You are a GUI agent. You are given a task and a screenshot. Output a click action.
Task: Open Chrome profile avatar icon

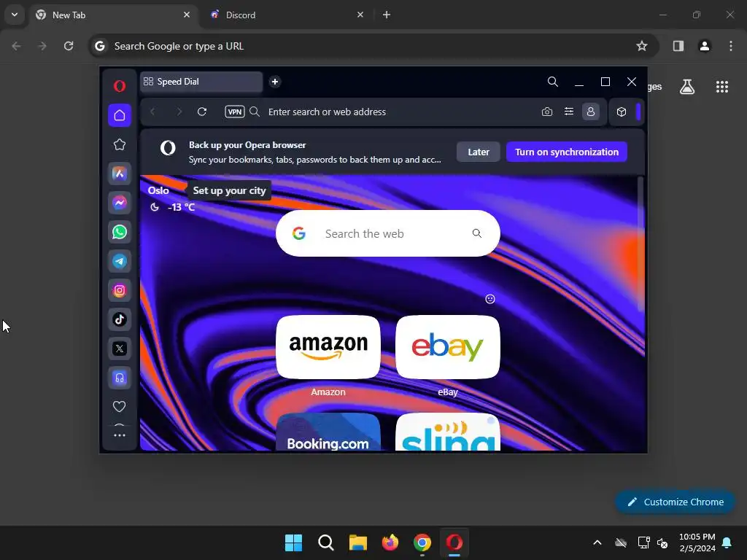[705, 46]
